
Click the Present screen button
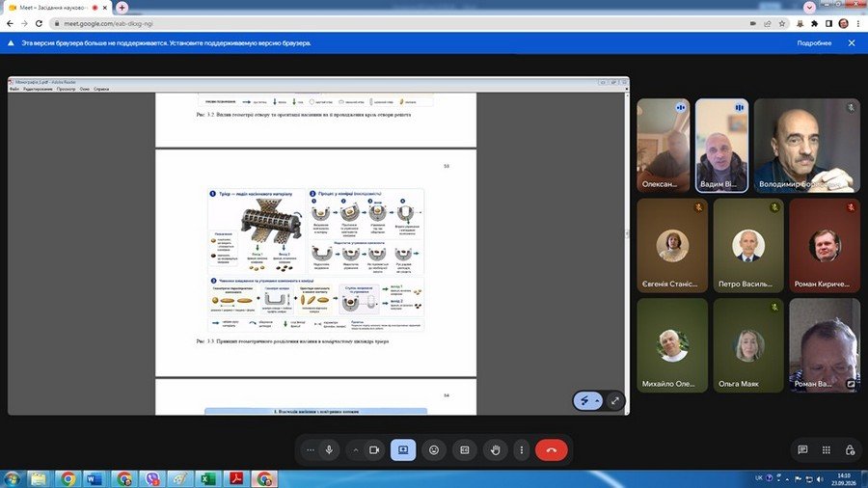click(403, 449)
